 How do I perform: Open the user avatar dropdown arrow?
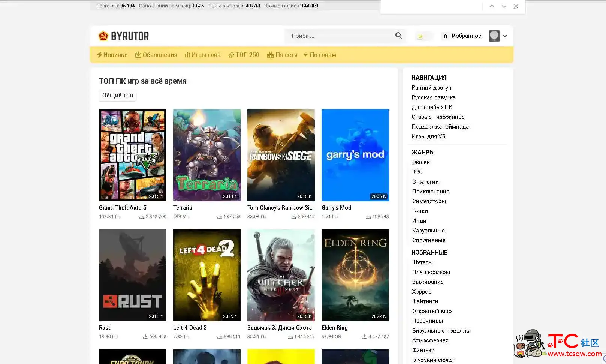[x=505, y=36]
